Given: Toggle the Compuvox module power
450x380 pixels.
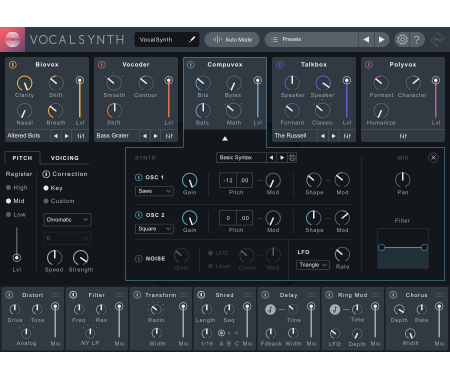Looking at the screenshot, I should point(191,65).
